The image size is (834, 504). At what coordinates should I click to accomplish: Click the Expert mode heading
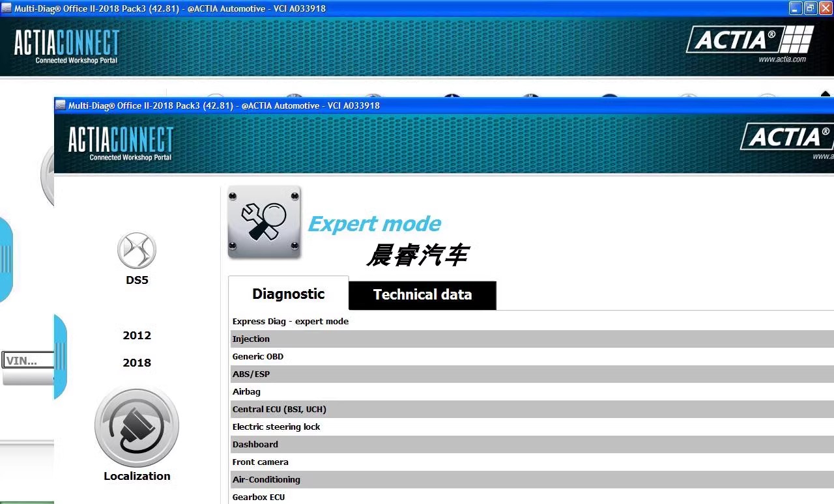click(x=374, y=224)
